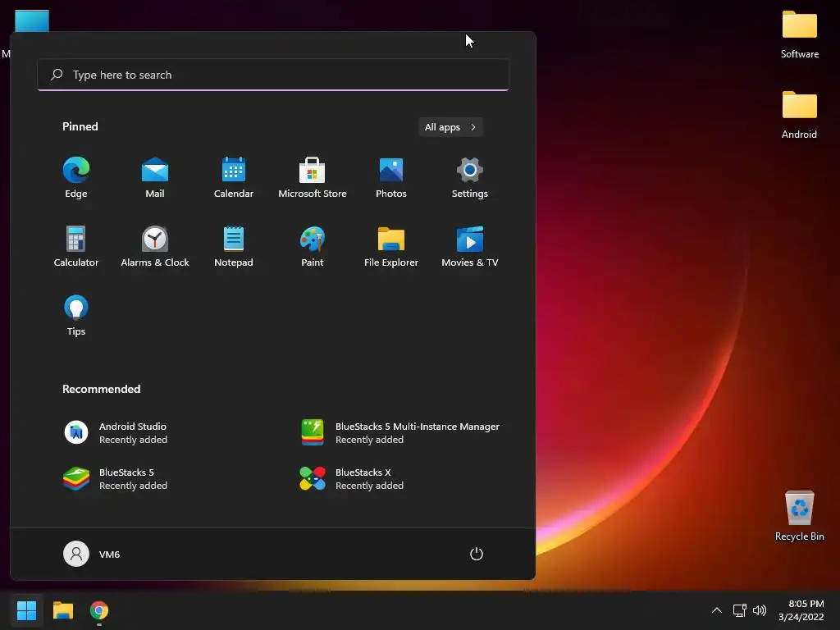
Task: Open the clock showing 8:05 PM
Action: (x=801, y=610)
